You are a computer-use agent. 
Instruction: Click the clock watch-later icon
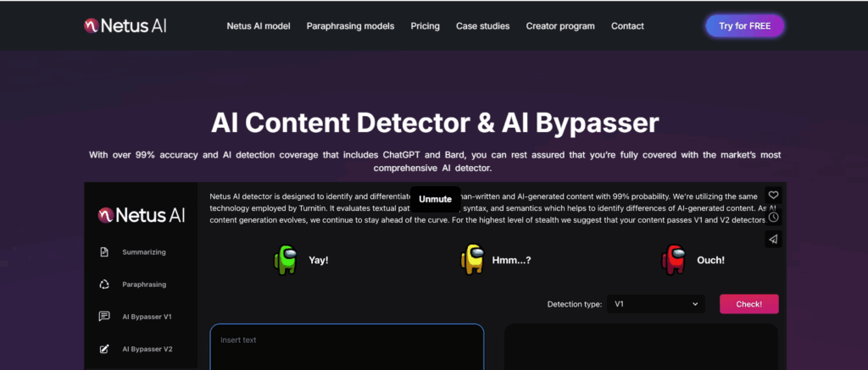[x=773, y=217]
